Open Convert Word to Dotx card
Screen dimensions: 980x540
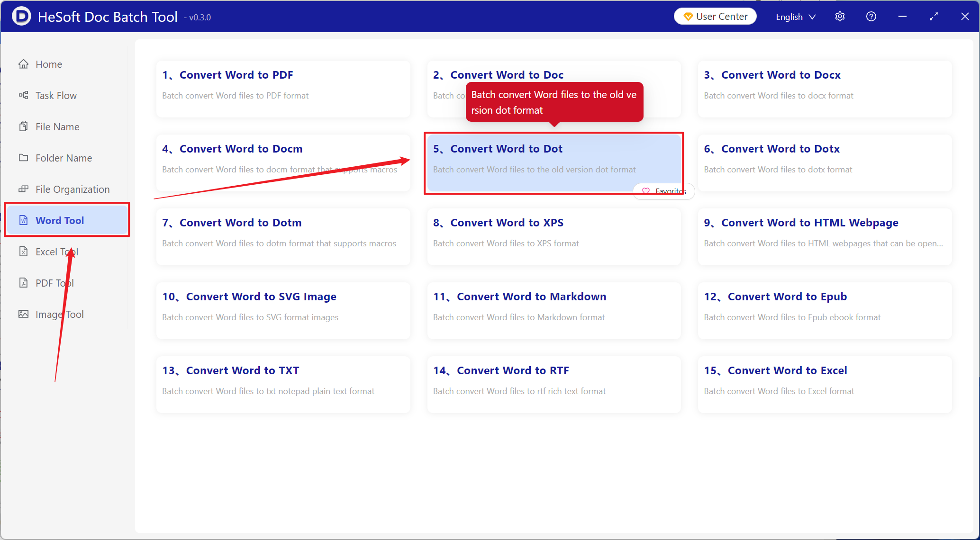(x=825, y=163)
